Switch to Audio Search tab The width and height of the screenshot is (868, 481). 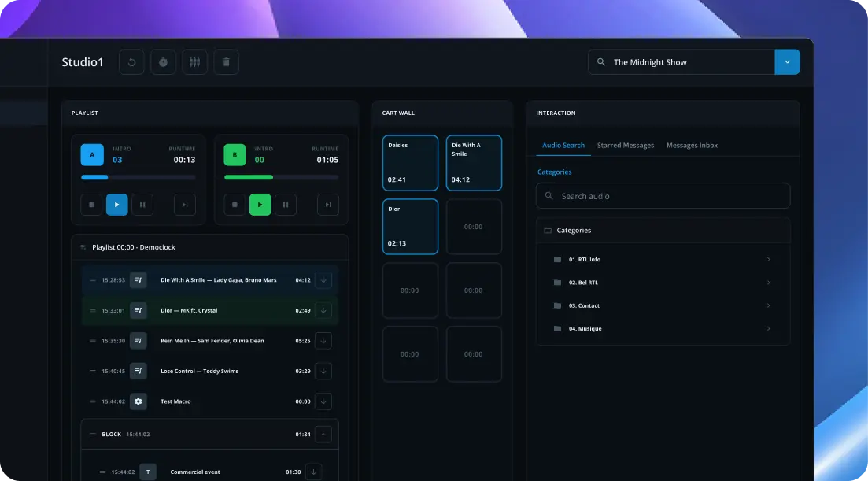coord(563,146)
